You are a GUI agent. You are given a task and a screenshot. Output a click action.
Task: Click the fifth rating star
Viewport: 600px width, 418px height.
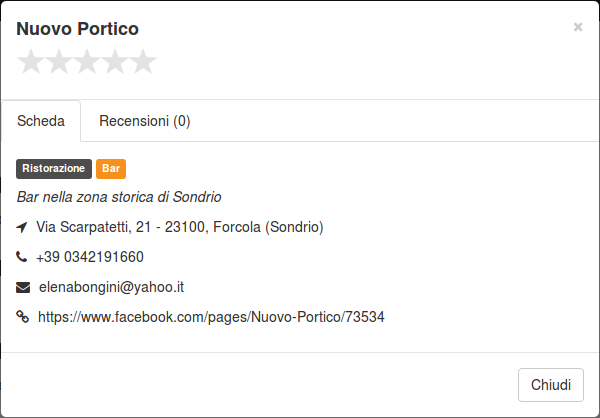[x=143, y=62]
